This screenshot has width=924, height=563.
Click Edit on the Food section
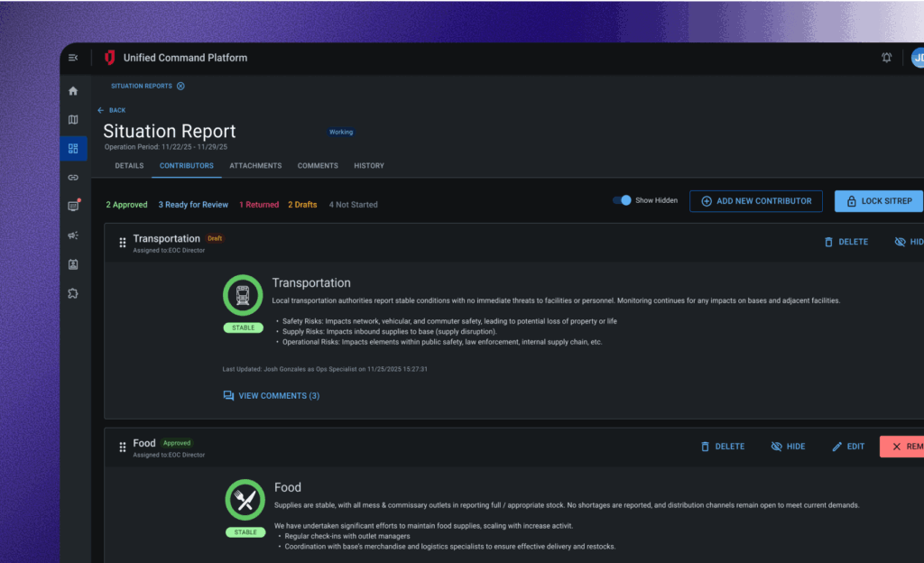pos(848,447)
